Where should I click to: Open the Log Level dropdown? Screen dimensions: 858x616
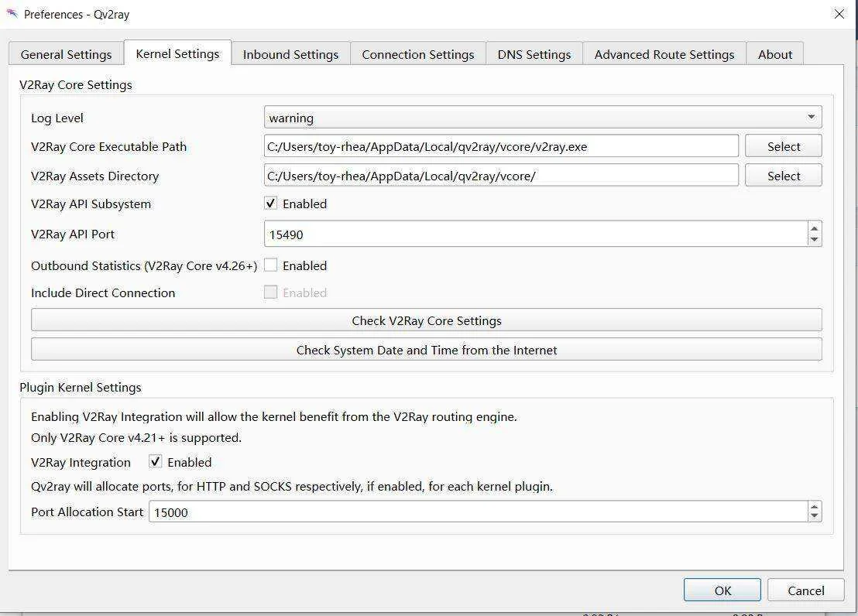(x=543, y=118)
